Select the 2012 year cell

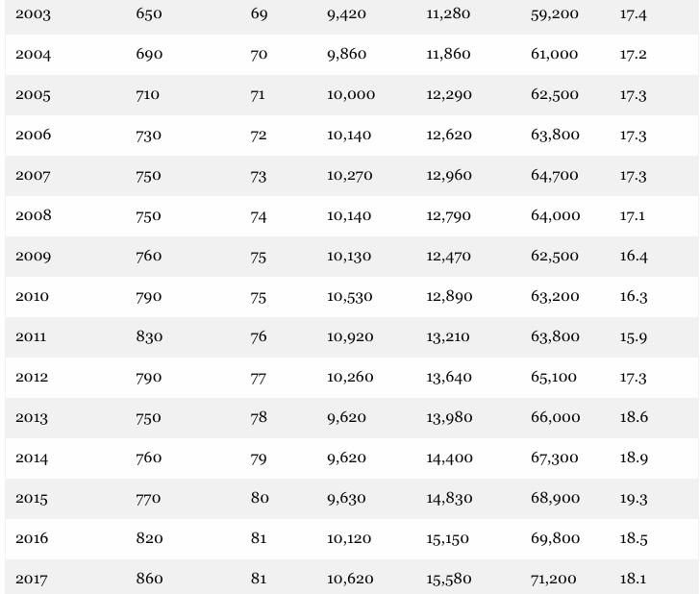32,378
